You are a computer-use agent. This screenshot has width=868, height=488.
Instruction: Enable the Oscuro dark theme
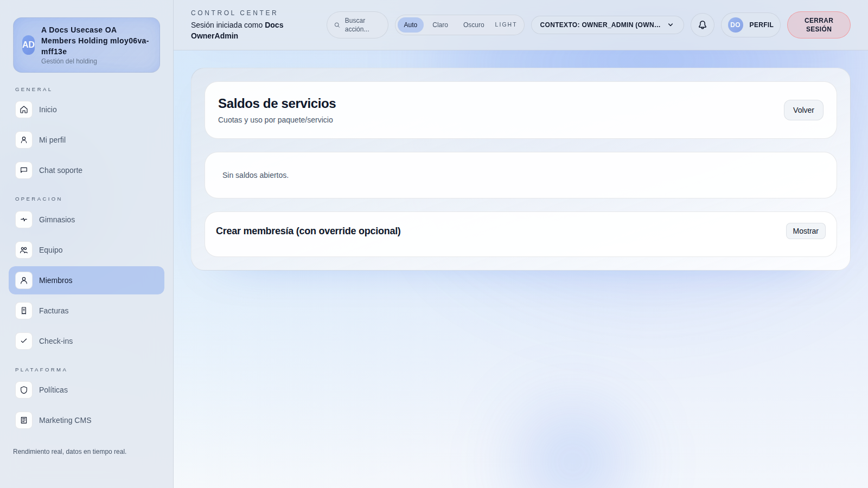(x=473, y=25)
